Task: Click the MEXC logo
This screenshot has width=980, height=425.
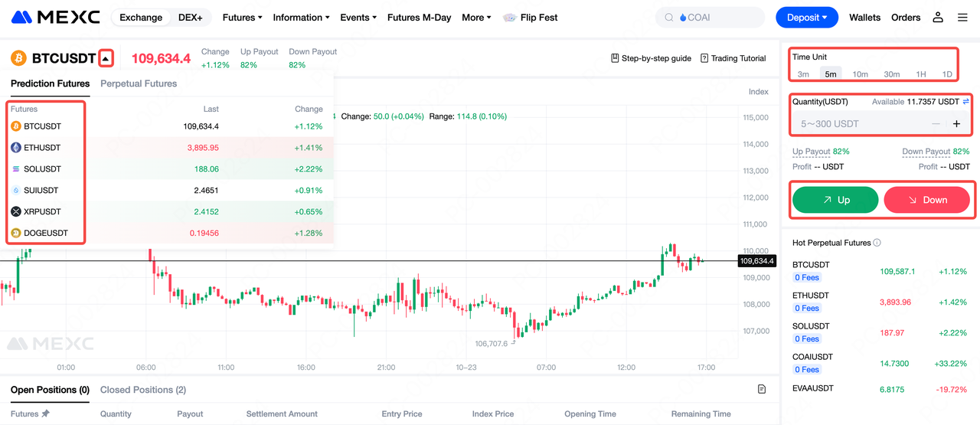Action: (x=55, y=17)
